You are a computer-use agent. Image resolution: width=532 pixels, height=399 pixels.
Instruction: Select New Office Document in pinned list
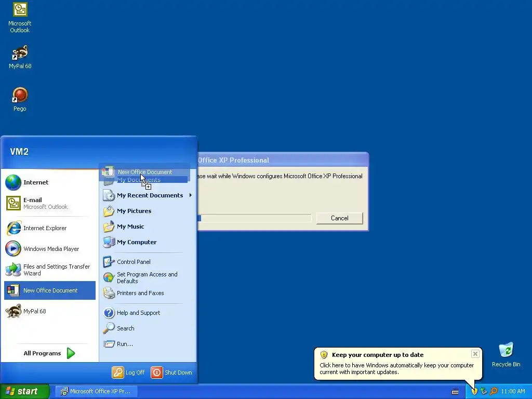(50, 290)
